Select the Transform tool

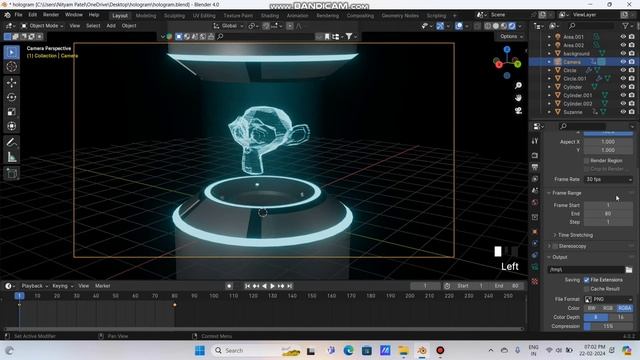(x=11, y=126)
